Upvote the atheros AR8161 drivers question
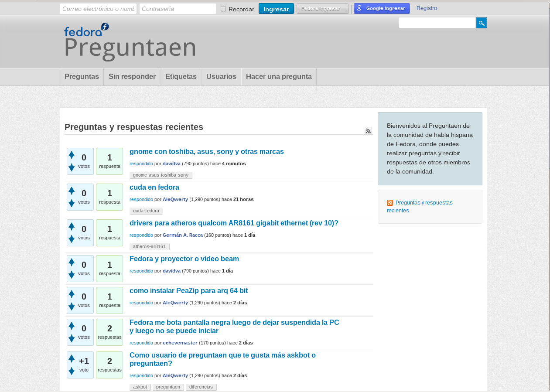This screenshot has height=392, width=550. click(72, 226)
